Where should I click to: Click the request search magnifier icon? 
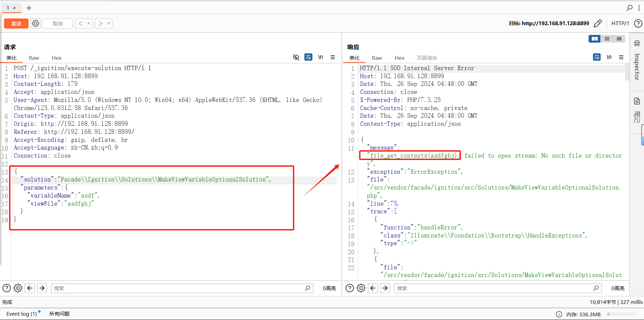tap(307, 288)
